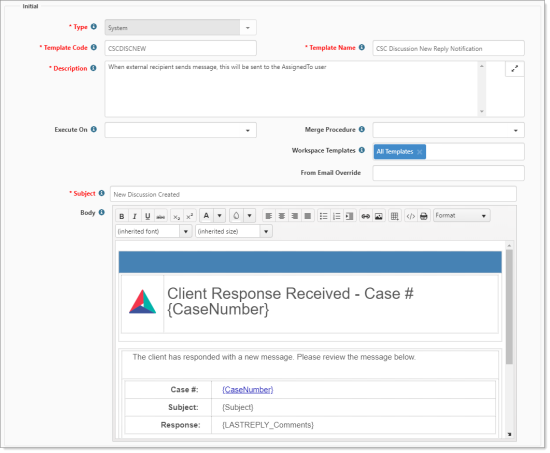Center align the body text
The image size is (550, 453).
coord(282,216)
